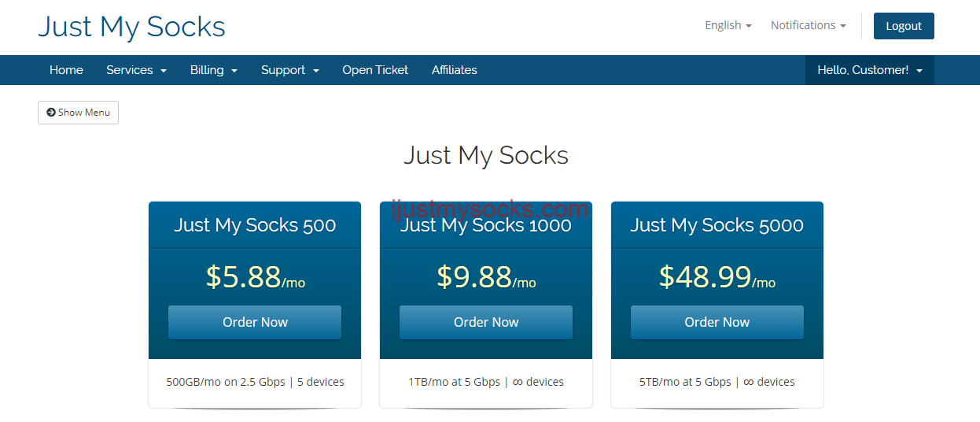This screenshot has width=980, height=422.
Task: Expand the Support menu
Action: point(290,70)
